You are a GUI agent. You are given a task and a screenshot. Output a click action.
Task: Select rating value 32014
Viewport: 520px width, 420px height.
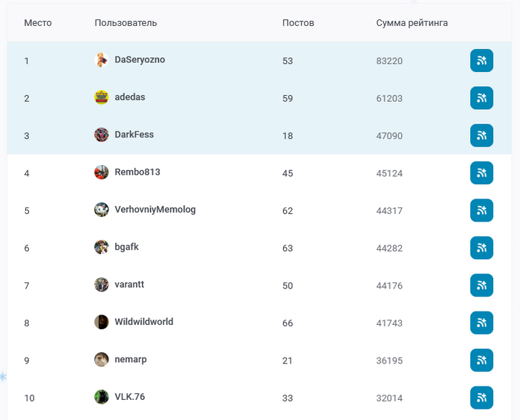[389, 398]
